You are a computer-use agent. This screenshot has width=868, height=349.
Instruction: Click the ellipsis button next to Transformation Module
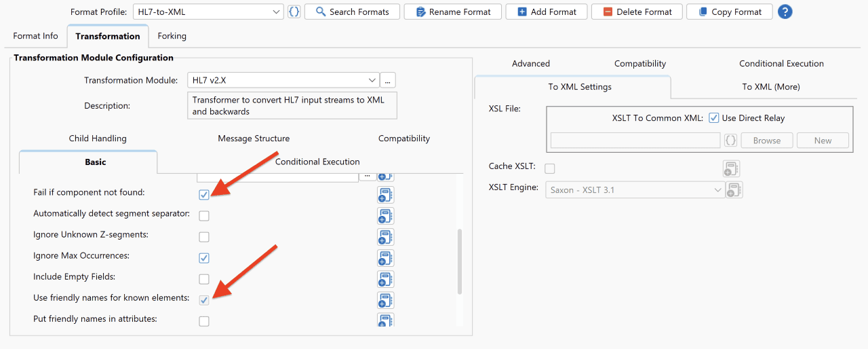point(388,80)
